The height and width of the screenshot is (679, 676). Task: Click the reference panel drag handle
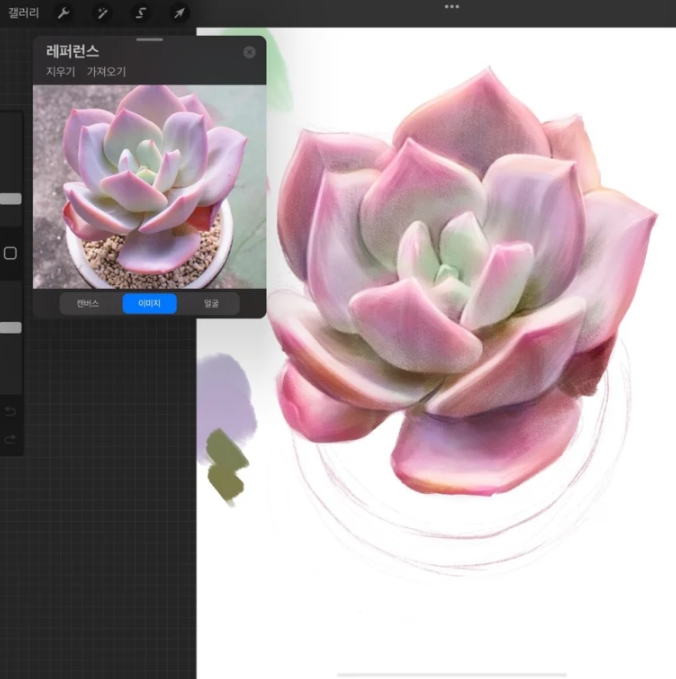tap(150, 40)
